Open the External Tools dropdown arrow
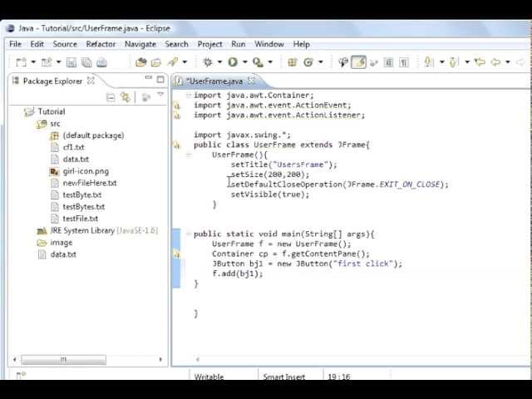Screen dimensions: 532x399 coord(270,62)
